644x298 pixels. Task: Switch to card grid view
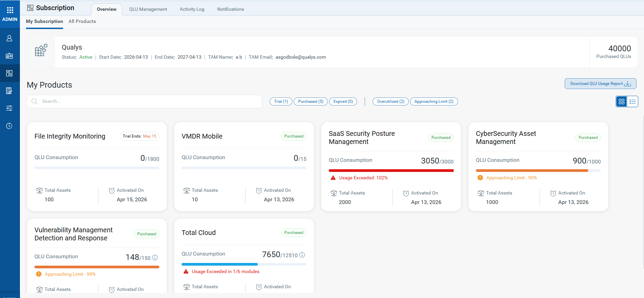click(x=621, y=101)
